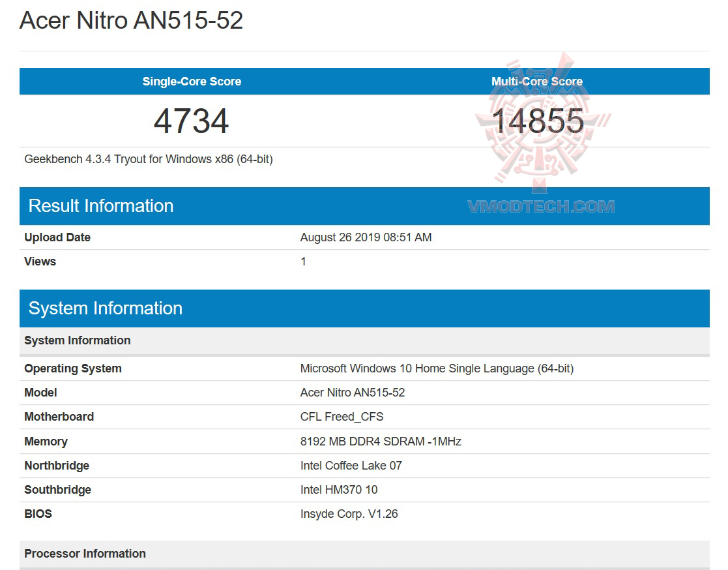Viewport: 728px width, 570px height.
Task: Click the page title Acer Nitro AN515-52
Action: pos(131,20)
